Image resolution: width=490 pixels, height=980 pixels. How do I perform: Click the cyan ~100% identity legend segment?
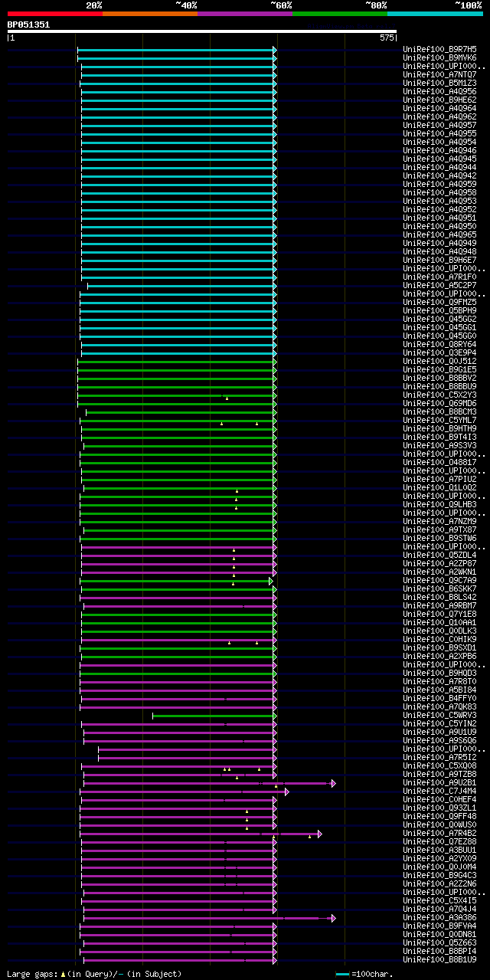(x=434, y=14)
